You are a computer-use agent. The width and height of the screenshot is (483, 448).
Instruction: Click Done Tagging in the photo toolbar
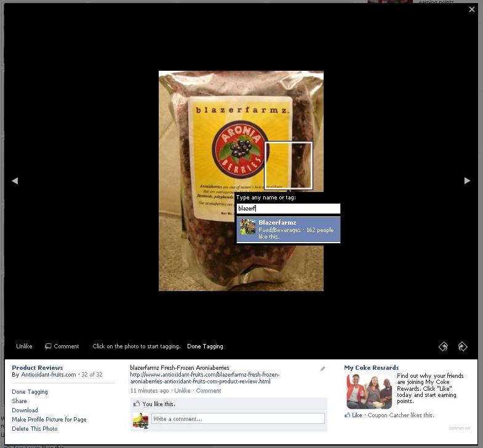click(205, 346)
